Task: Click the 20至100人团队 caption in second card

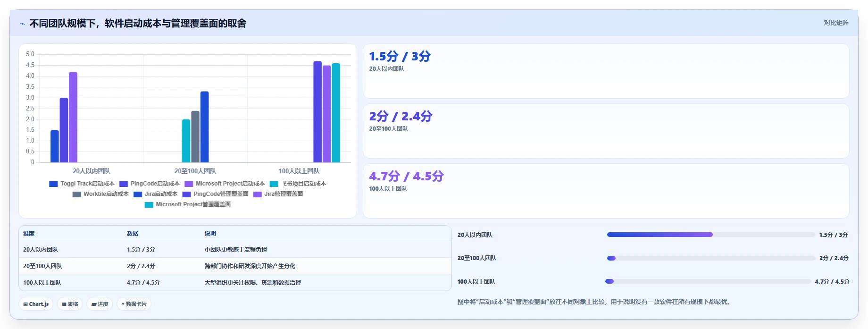Action: coord(389,129)
